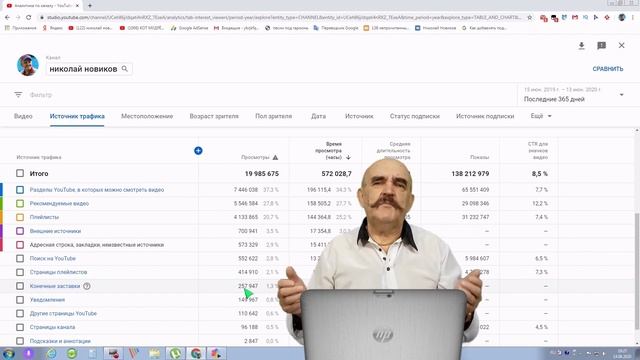Click the warning triangle next to Просмотры
Image resolution: width=640 pixels, height=360 pixels.
point(275,157)
